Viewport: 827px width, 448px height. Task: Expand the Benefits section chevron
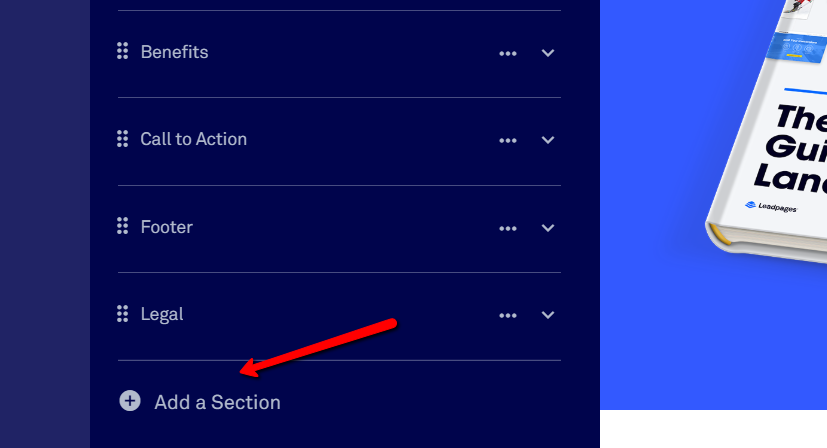click(548, 53)
